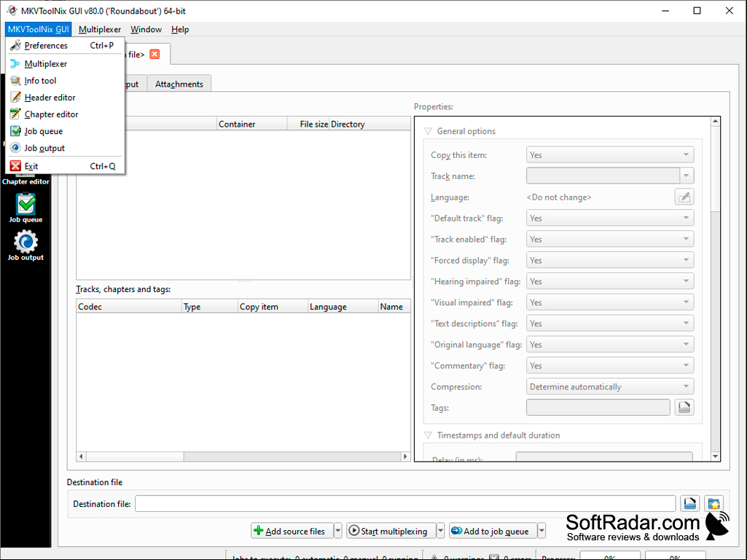Select Multiplexer in the open dropdown menu

pyautogui.click(x=66, y=63)
